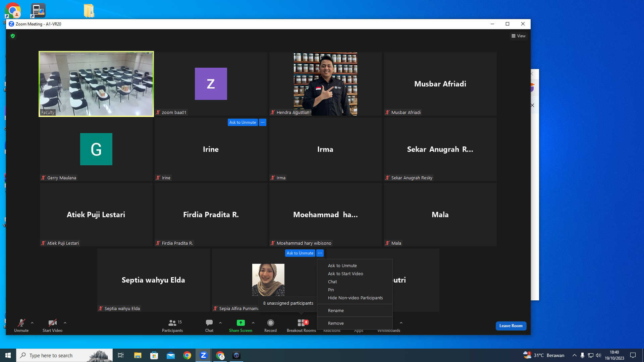Select the Faculty video thumbnail
Screen dimensions: 644x362
click(x=96, y=84)
